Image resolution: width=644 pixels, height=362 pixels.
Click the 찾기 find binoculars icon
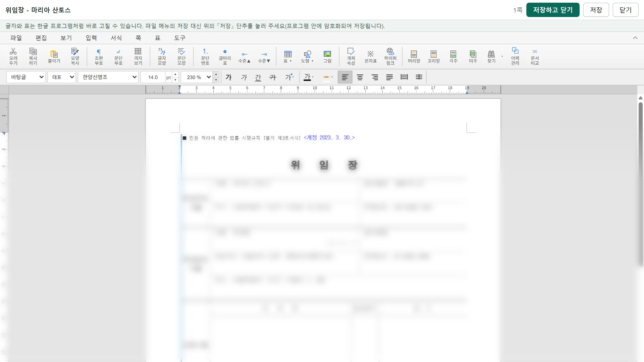coord(491,56)
